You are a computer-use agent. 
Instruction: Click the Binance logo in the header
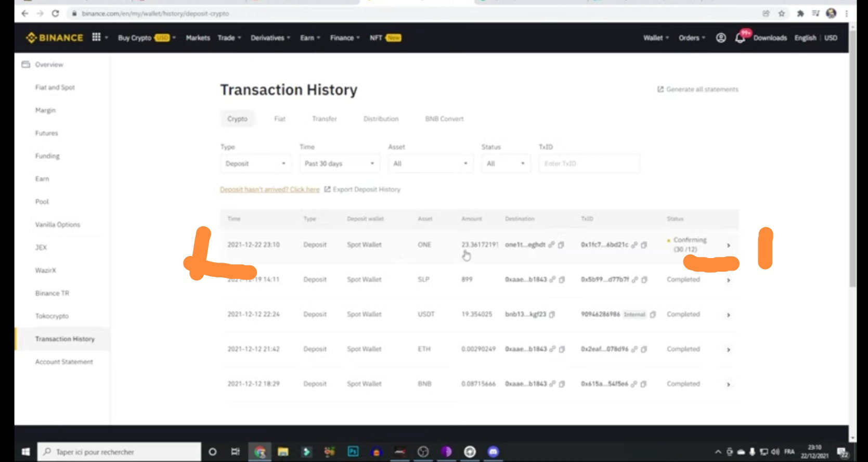pyautogui.click(x=55, y=37)
